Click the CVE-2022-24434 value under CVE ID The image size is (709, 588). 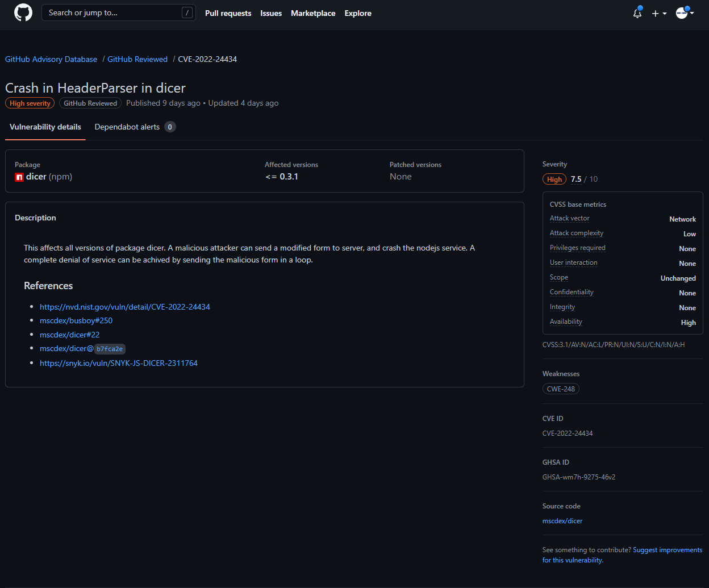[x=568, y=433]
